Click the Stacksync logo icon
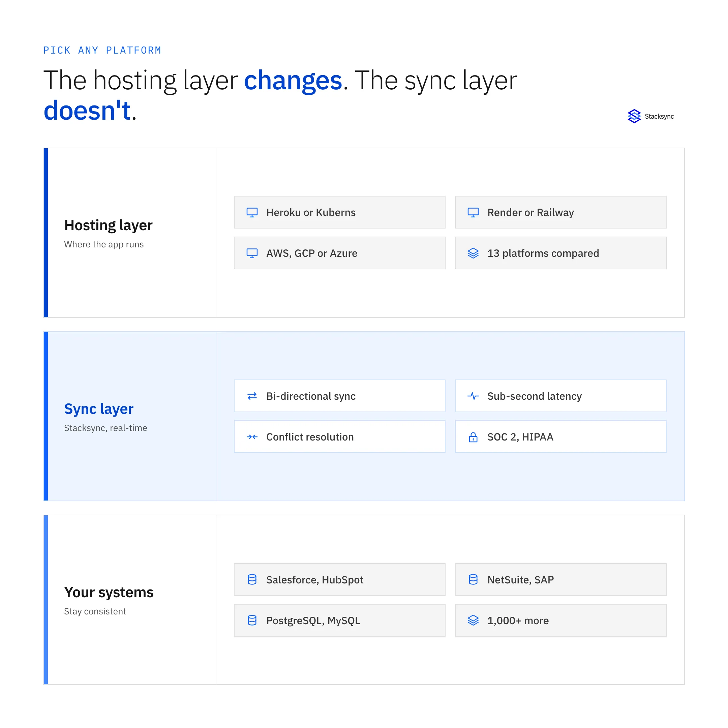This screenshot has height=728, width=728. pos(634,116)
